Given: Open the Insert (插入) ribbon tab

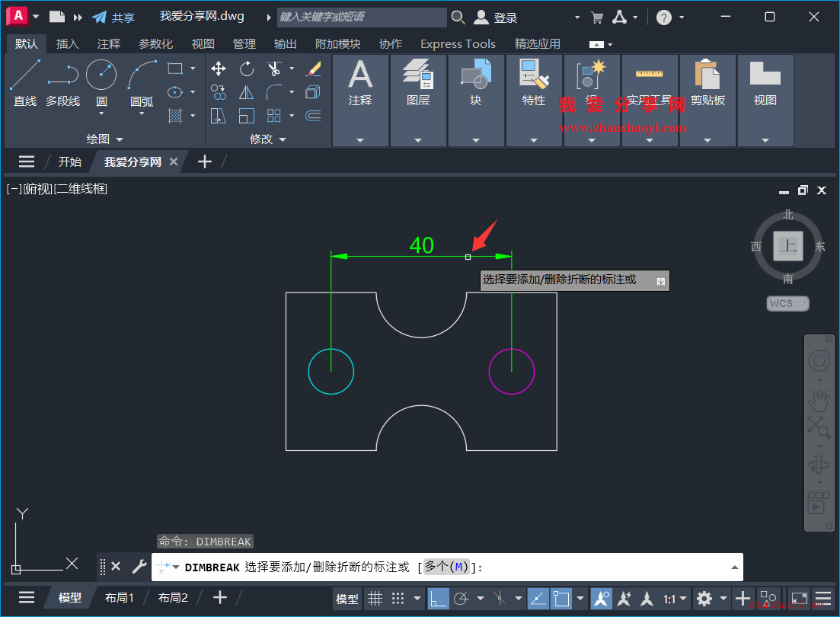Looking at the screenshot, I should pos(68,44).
